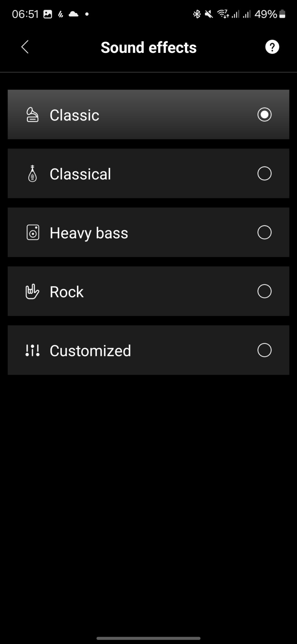Choose the Classical sound effect label
This screenshot has height=644, width=297.
(80, 174)
